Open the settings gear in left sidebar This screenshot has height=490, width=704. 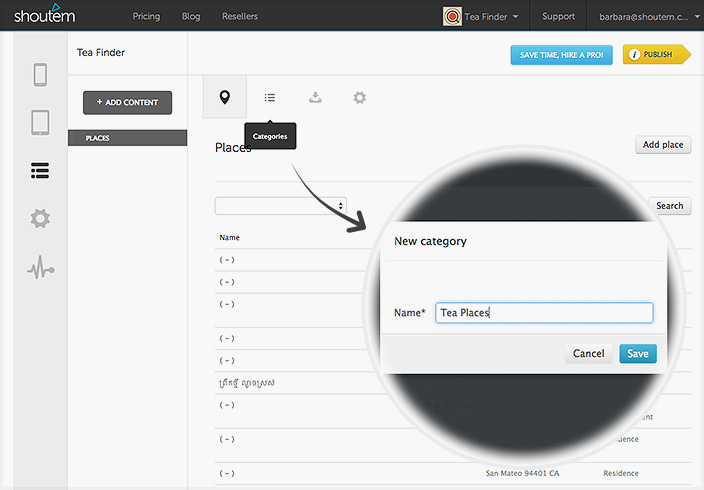[x=40, y=219]
